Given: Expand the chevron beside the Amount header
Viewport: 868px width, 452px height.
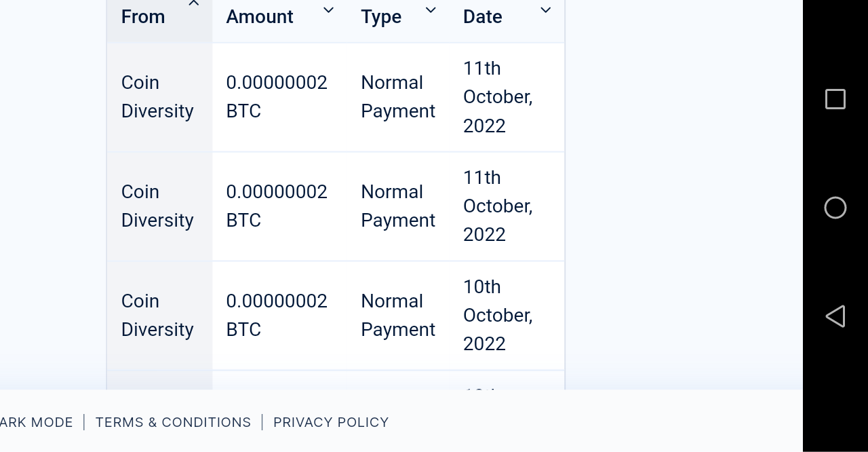Looking at the screenshot, I should click(328, 10).
